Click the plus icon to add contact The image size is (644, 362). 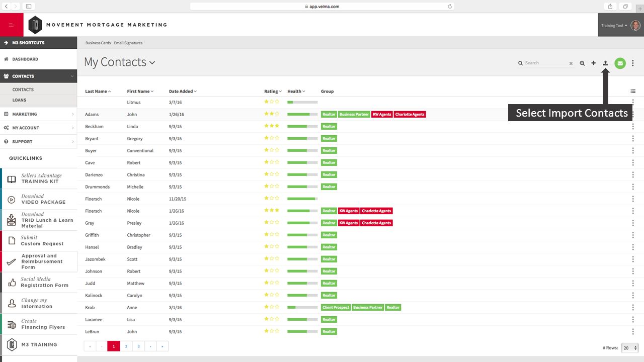tap(594, 63)
